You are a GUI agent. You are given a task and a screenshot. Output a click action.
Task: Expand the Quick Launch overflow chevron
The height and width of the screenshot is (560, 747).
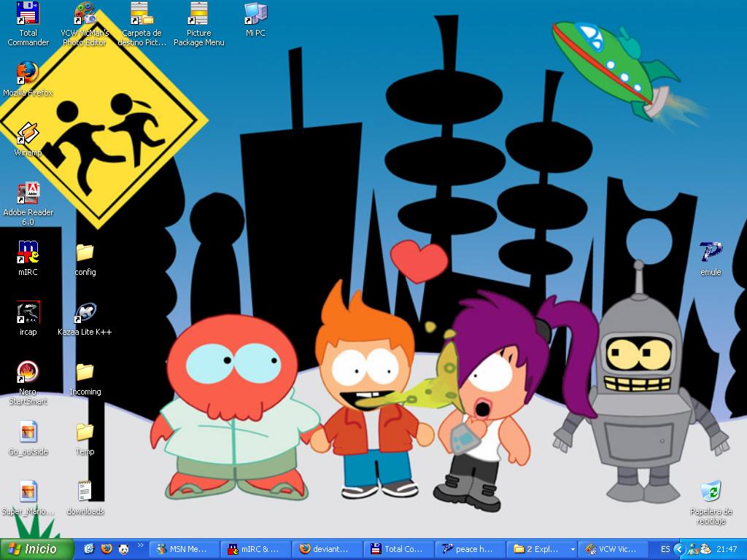coord(141,545)
